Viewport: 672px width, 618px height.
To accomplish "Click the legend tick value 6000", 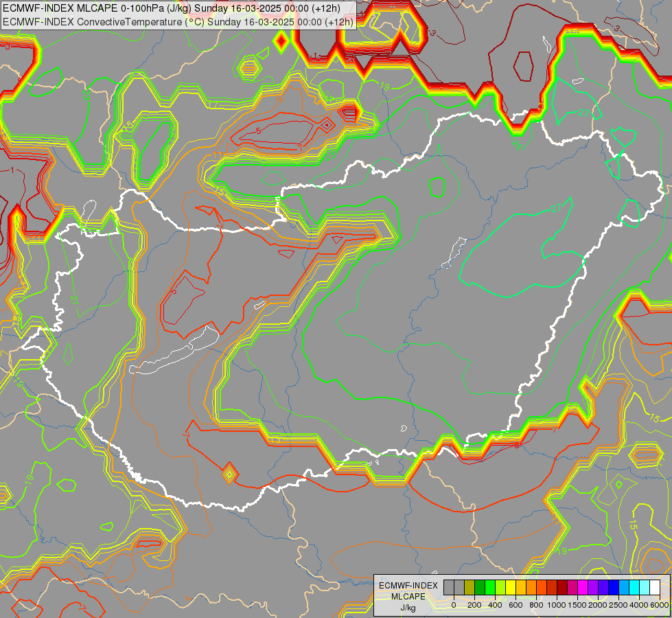I will (660, 605).
